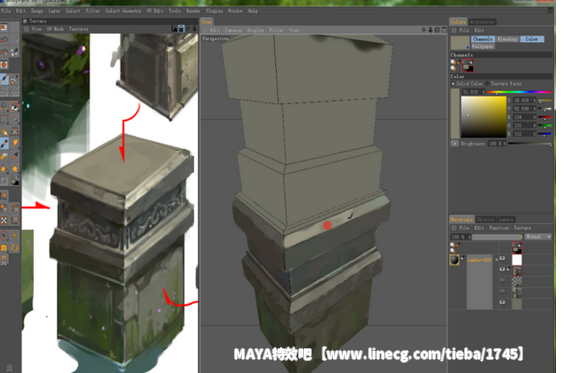This screenshot has width=565, height=373.
Task: Click the move camera icon in the 3D view header
Action: click(x=424, y=30)
